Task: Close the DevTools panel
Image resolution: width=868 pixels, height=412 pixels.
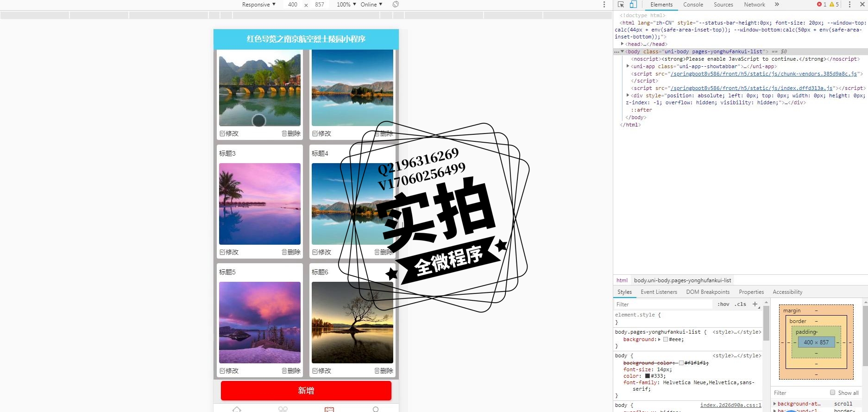Action: [x=862, y=5]
